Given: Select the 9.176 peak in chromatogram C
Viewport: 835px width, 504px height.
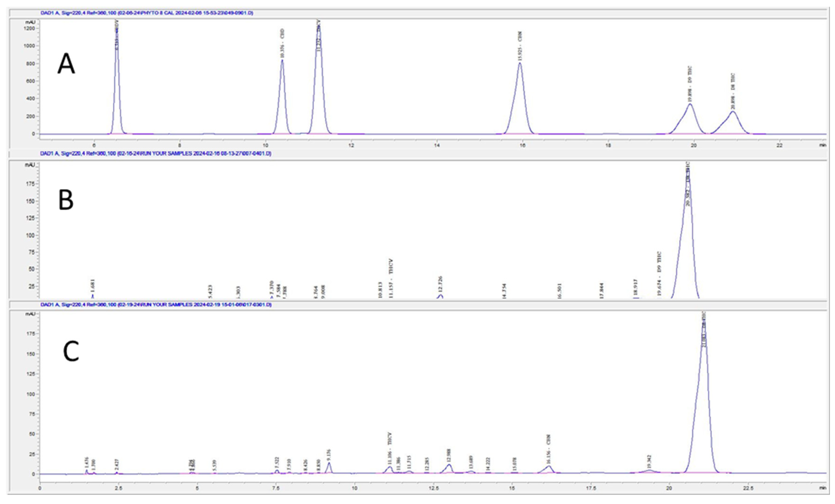Looking at the screenshot, I should (x=328, y=467).
